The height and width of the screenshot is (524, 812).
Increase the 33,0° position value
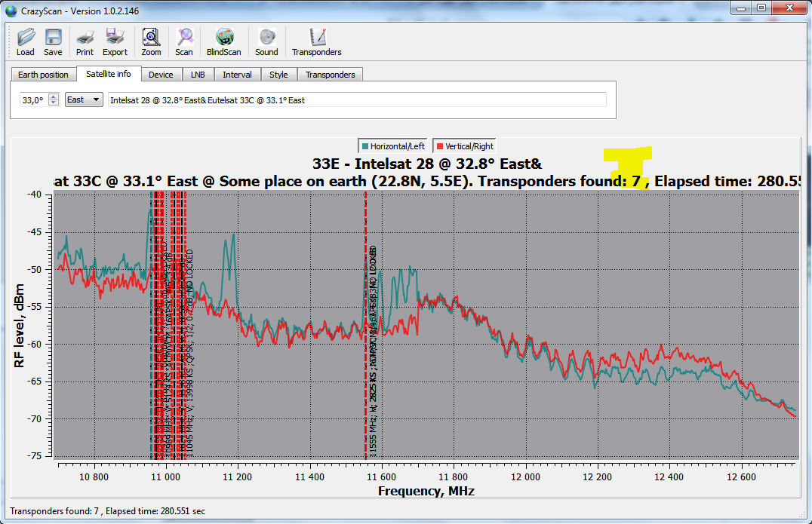tap(54, 97)
